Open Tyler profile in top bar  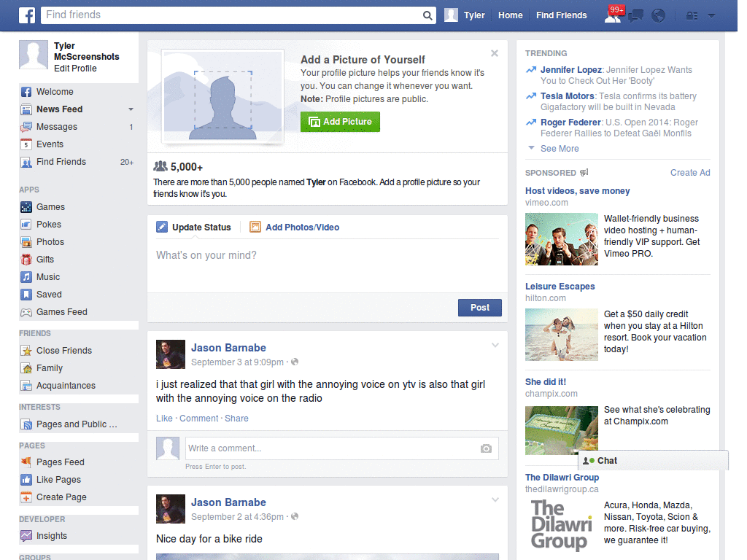pos(465,15)
